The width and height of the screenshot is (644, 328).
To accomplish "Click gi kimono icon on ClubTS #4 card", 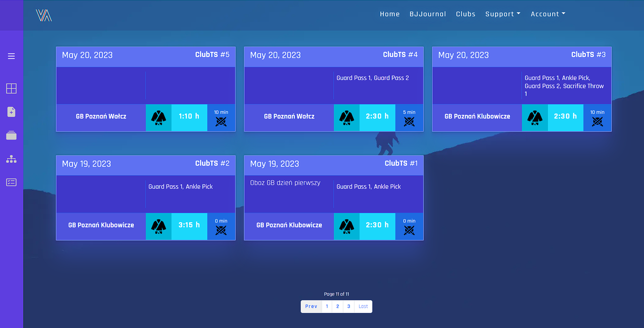I will point(347,117).
